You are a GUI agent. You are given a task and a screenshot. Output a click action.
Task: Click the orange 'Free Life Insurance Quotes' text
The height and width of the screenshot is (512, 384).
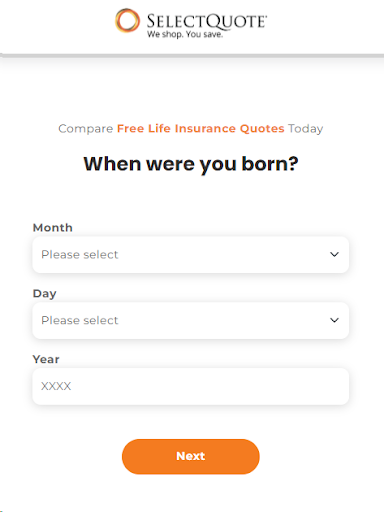pos(201,128)
